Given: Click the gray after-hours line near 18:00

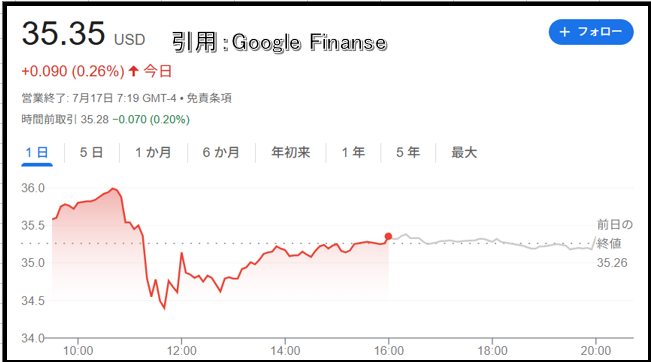Looking at the screenshot, I should coord(493,241).
